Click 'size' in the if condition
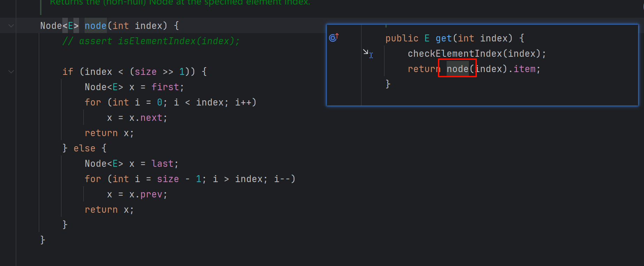644x266 pixels. tap(146, 72)
